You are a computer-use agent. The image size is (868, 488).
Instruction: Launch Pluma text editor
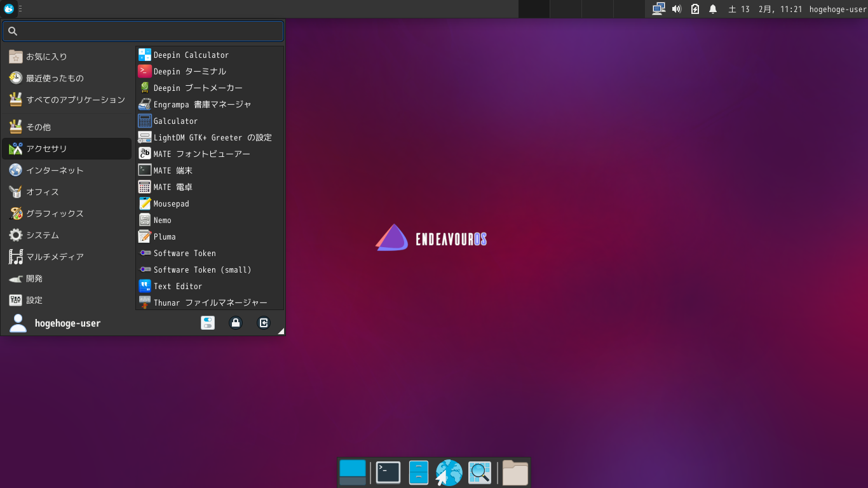(210, 237)
